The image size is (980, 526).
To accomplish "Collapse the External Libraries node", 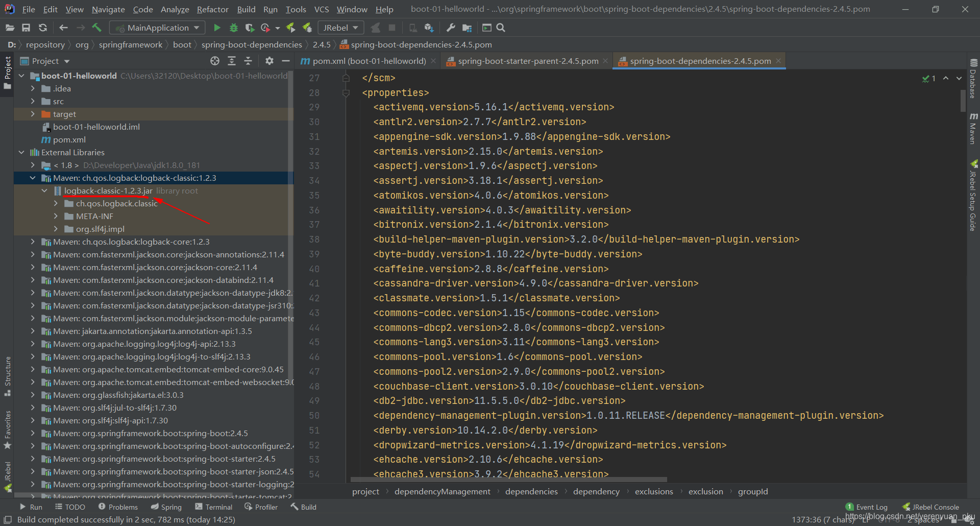I will tap(21, 152).
